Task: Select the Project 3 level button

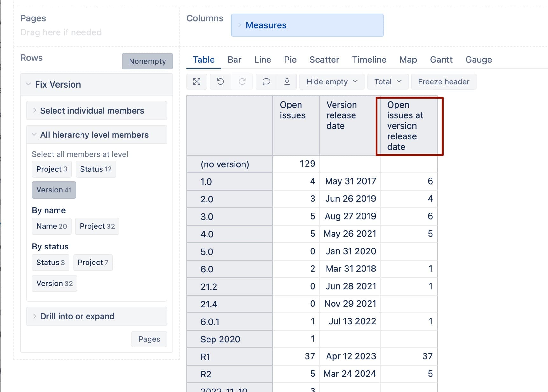Action: pos(52,169)
